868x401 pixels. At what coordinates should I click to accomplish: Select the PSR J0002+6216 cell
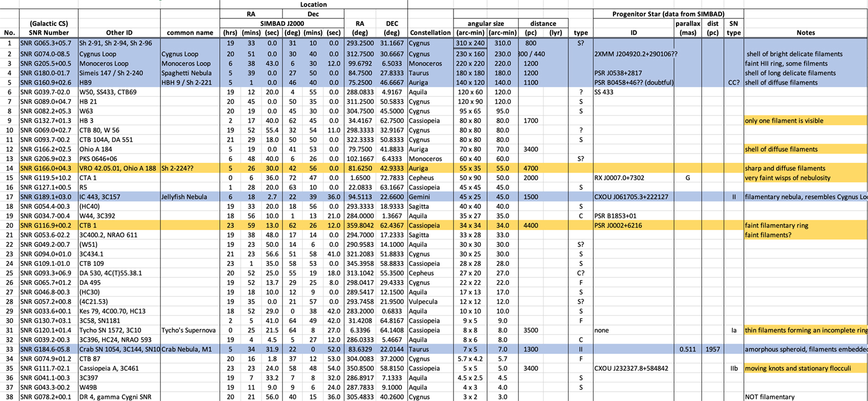[634, 225]
